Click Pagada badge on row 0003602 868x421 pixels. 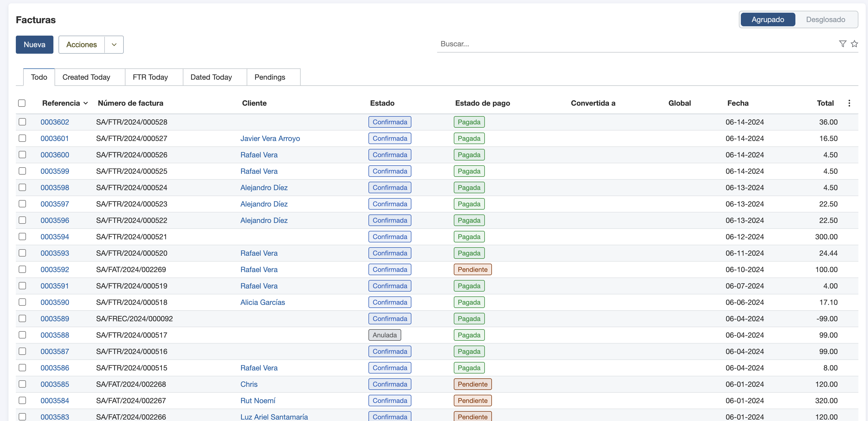[469, 122]
